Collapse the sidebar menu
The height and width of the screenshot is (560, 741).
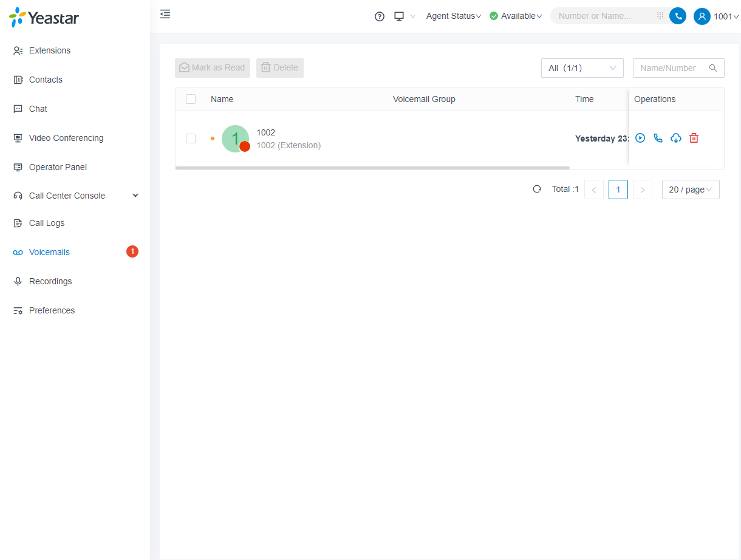click(x=165, y=14)
